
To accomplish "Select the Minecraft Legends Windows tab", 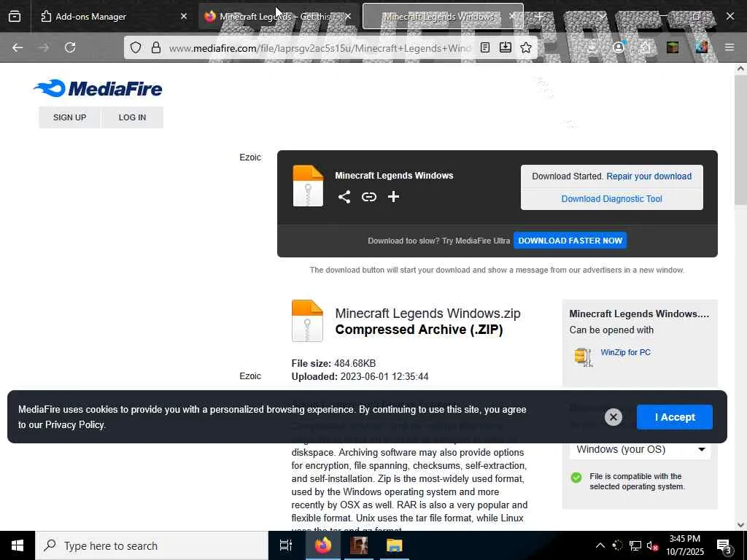I will pyautogui.click(x=443, y=16).
